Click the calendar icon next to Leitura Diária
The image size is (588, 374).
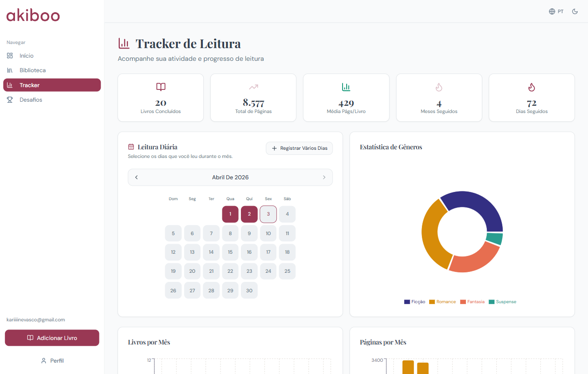coord(131,146)
